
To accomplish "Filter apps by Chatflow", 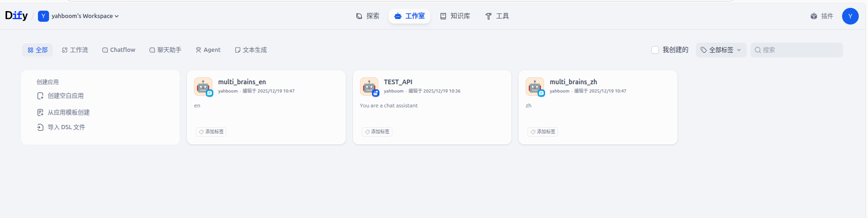I will click(119, 50).
